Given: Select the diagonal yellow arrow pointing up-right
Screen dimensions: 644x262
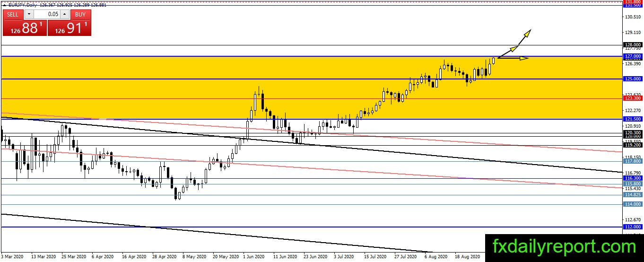Looking at the screenshot, I should tap(514, 44).
